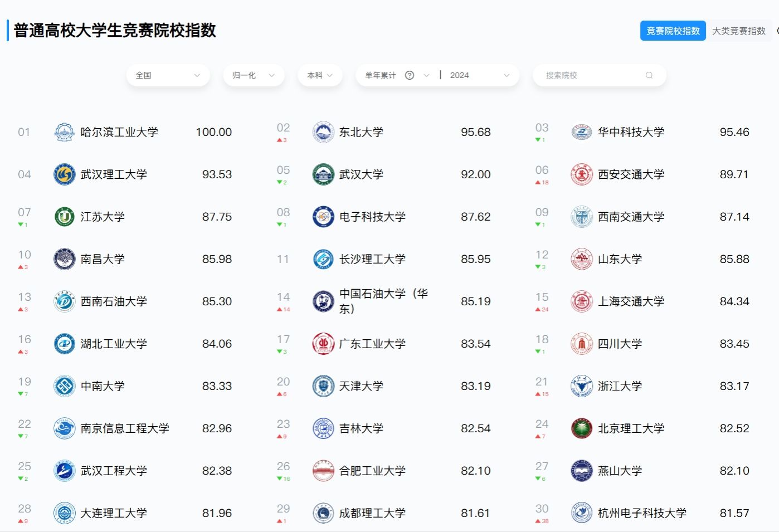Click the 江苏大学 green logo
The height and width of the screenshot is (532, 779).
click(x=64, y=217)
